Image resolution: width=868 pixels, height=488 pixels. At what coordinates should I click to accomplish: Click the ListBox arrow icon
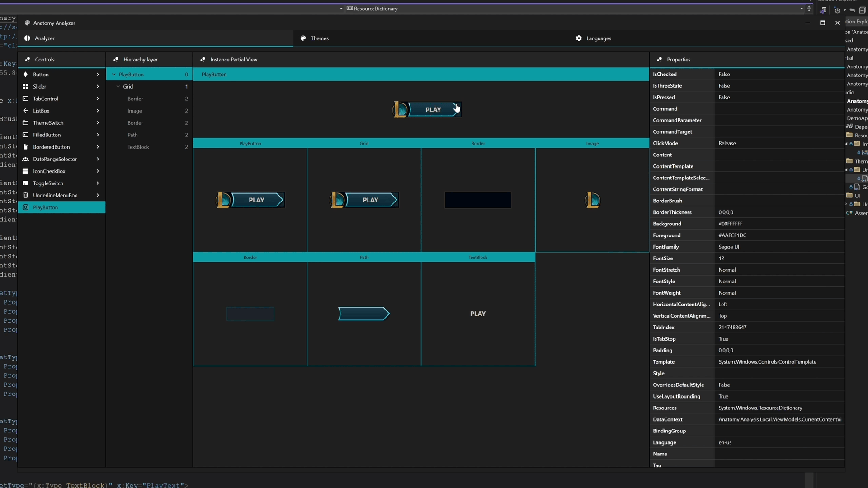pos(25,111)
